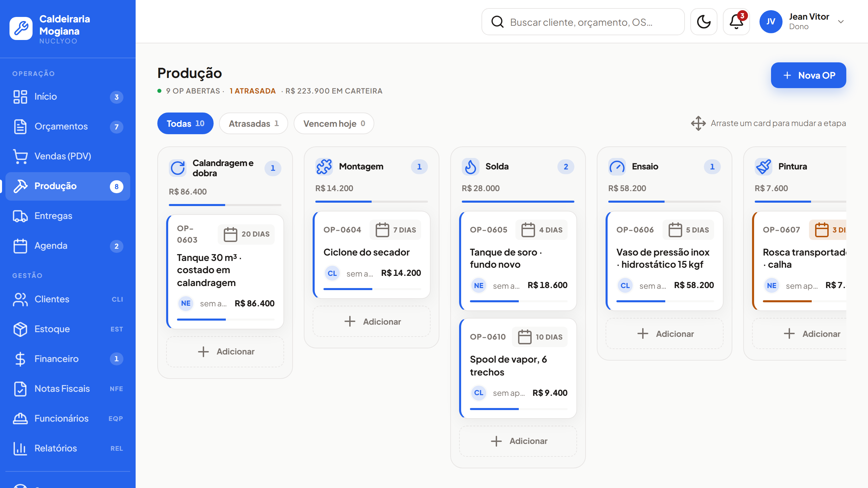
Task: Toggle dark mode with the moon icon
Action: click(704, 22)
